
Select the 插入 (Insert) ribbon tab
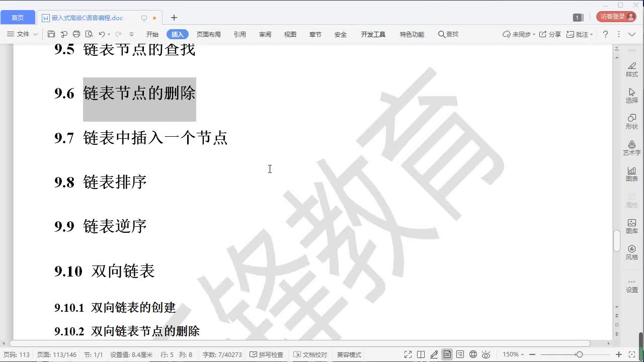[178, 34]
